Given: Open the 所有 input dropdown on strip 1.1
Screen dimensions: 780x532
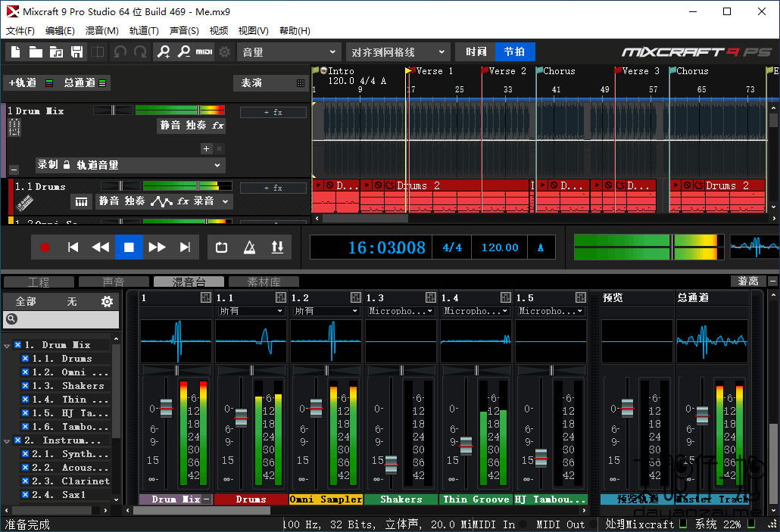Looking at the screenshot, I should (x=251, y=311).
